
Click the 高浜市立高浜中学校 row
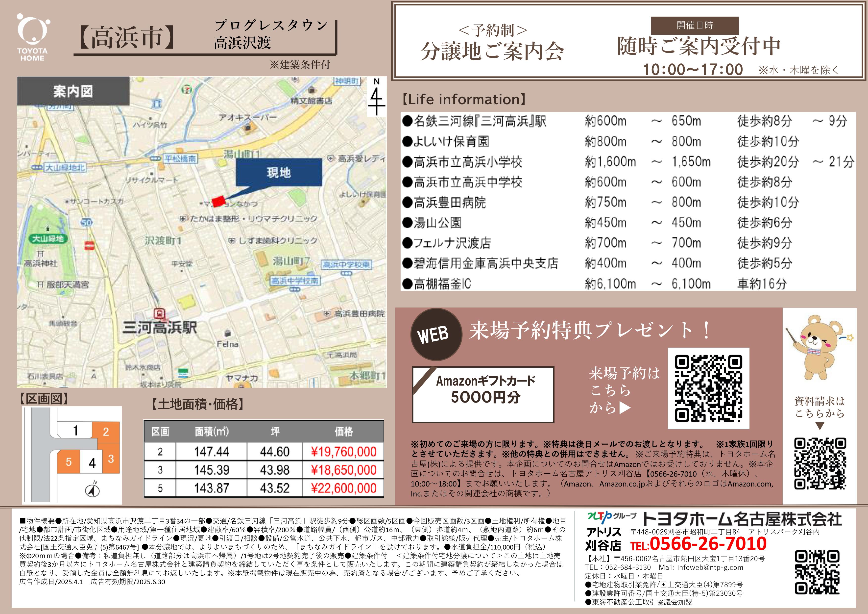tap(628, 182)
